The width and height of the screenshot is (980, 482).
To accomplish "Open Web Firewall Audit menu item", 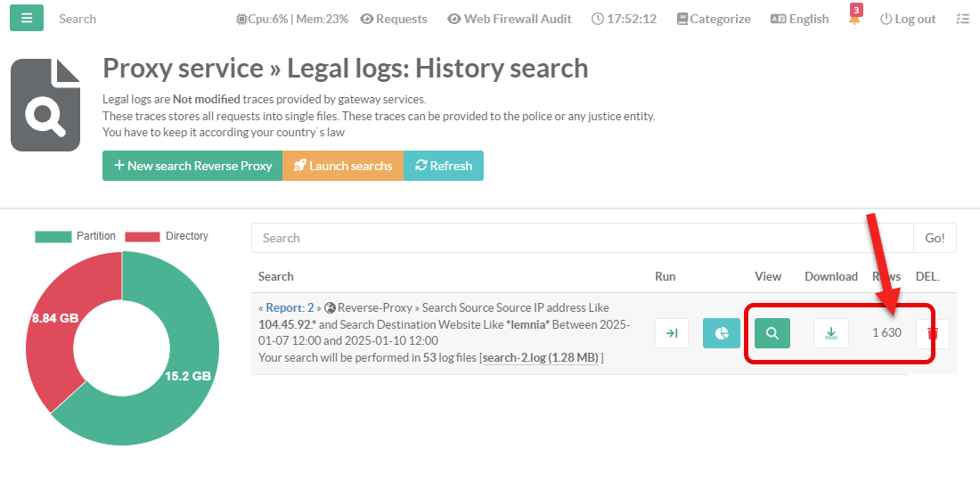I will click(x=510, y=19).
